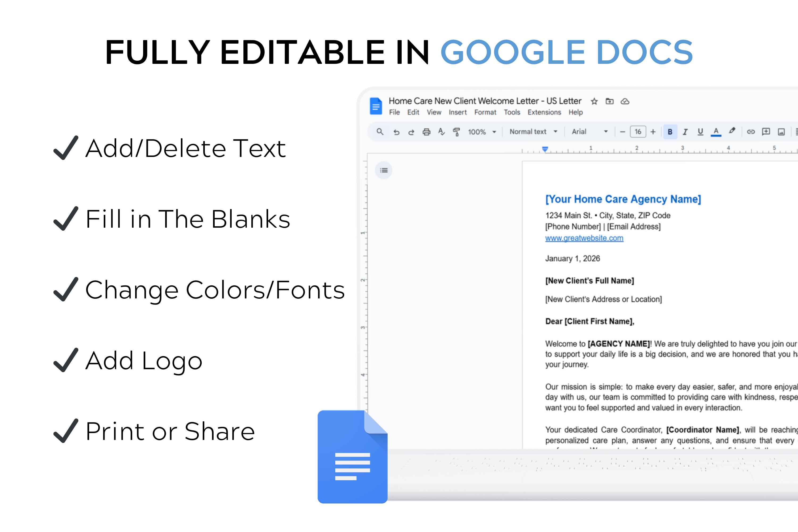
Task: Click "[New Client's Address or Location]" text
Action: tap(604, 299)
